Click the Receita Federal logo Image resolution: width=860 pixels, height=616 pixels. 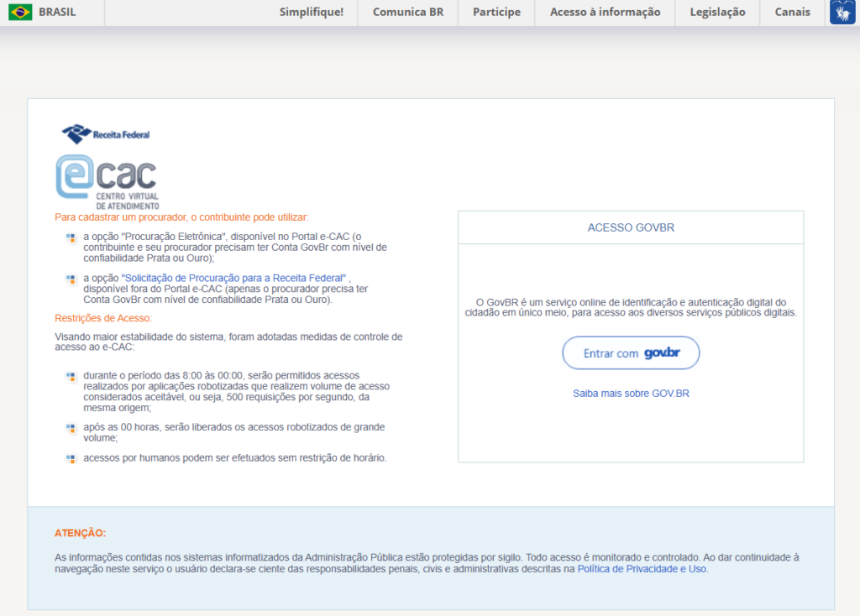coord(106,133)
